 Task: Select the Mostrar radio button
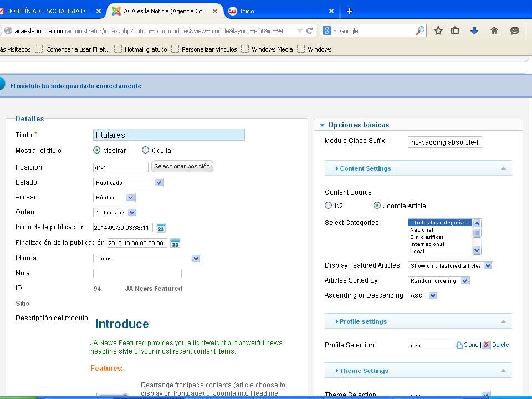pos(96,150)
